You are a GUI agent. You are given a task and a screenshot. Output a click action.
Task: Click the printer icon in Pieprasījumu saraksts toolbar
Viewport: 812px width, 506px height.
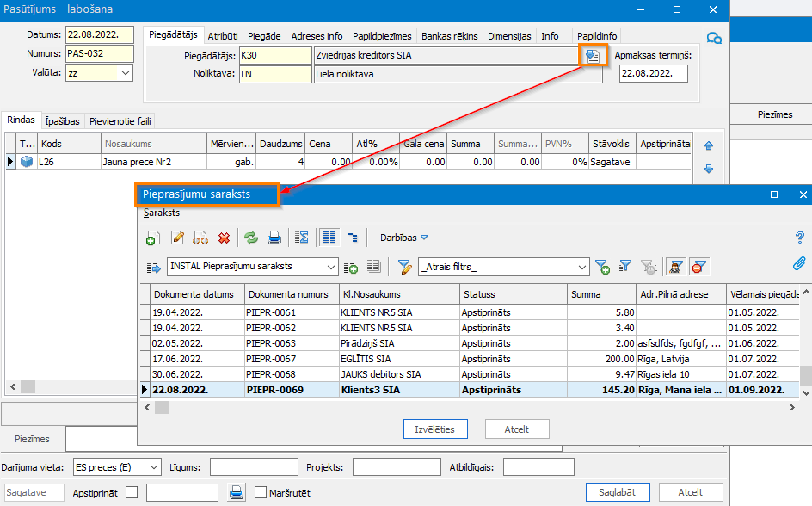coord(274,238)
